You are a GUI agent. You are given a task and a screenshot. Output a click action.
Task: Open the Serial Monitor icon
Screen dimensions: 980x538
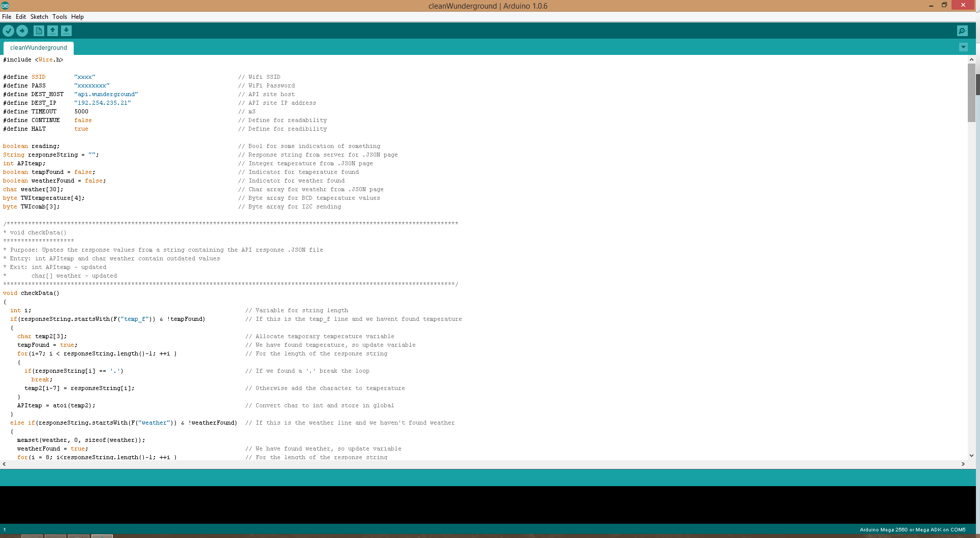point(962,31)
